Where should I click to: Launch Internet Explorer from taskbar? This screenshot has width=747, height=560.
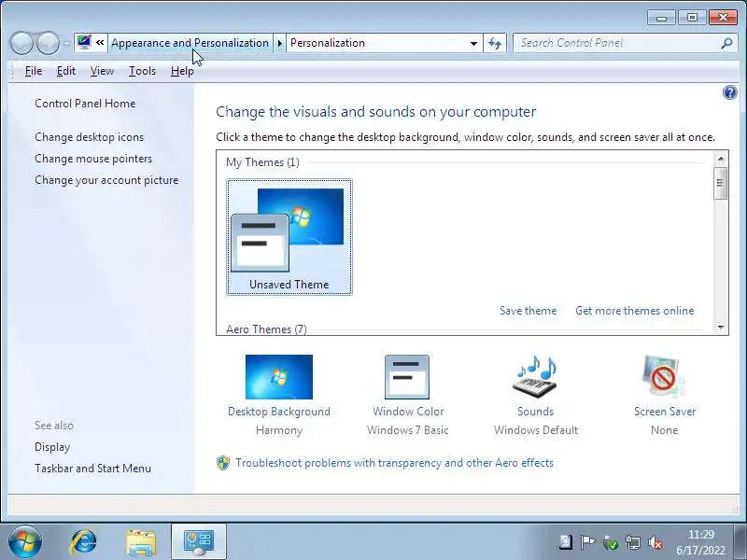pyautogui.click(x=83, y=542)
